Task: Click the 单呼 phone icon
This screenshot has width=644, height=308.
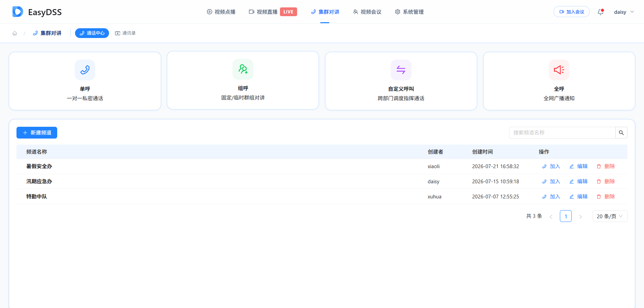Action: tap(85, 70)
